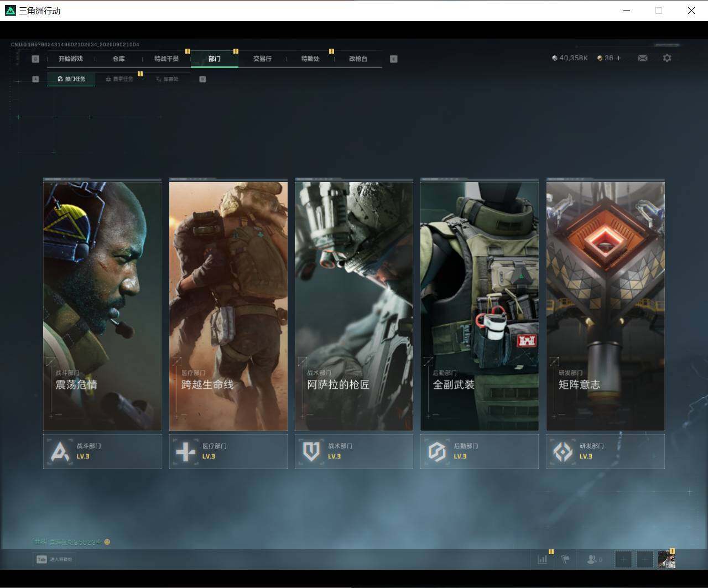Open the middle sub-tab with the notification badge
708x588 pixels.
[119, 79]
